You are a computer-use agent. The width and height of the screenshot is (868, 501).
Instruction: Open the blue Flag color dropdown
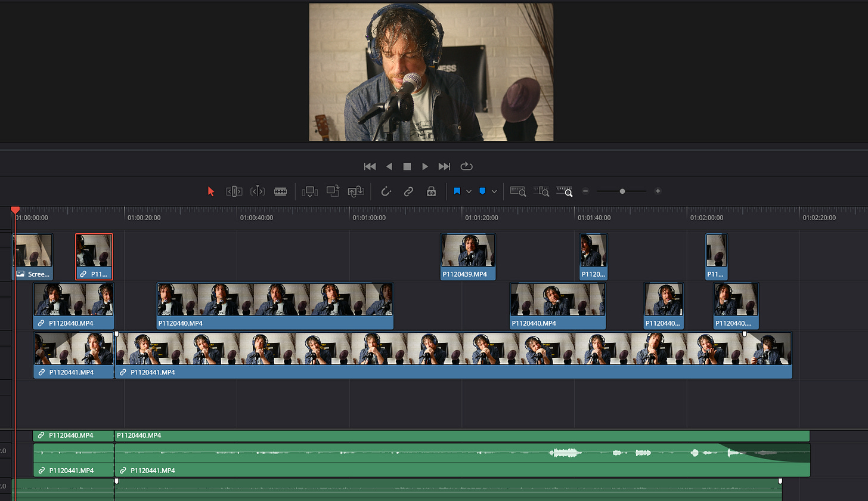(x=469, y=191)
